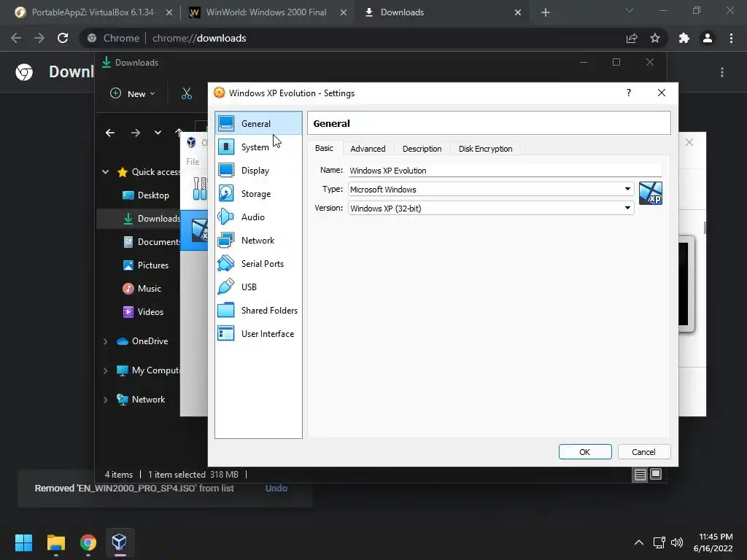The image size is (747, 560).
Task: Go forward in File Explorer navigation
Action: pyautogui.click(x=136, y=133)
